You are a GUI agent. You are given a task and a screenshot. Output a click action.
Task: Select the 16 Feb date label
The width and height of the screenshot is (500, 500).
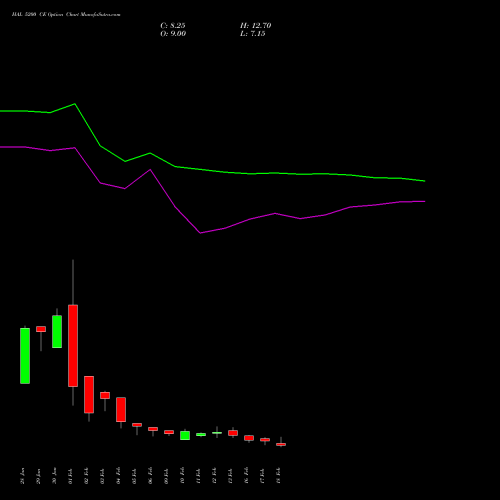click(x=246, y=476)
